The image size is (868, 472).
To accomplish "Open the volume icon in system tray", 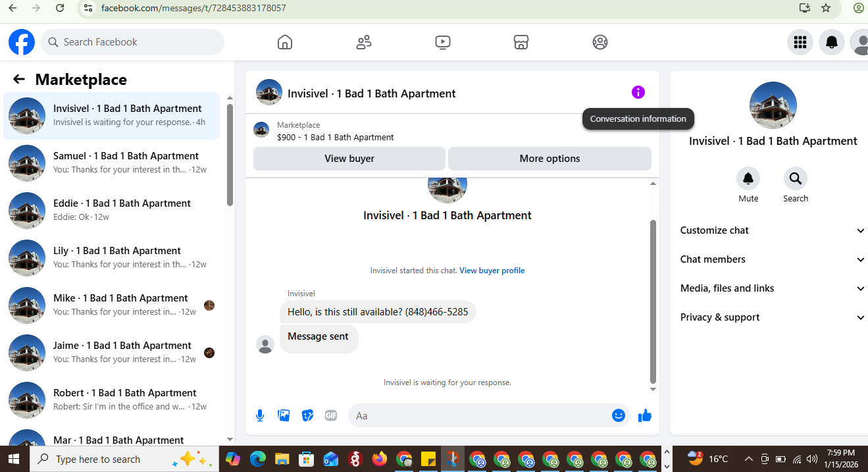I will pos(812,459).
